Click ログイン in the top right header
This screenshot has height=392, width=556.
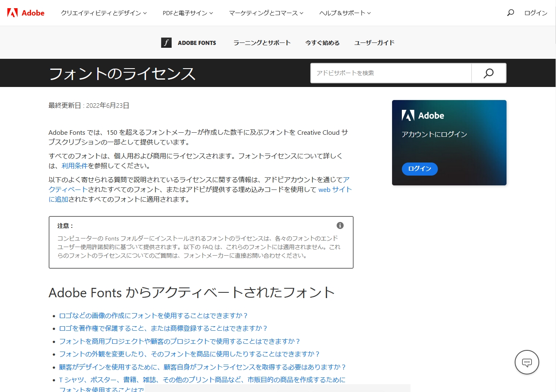coord(536,13)
